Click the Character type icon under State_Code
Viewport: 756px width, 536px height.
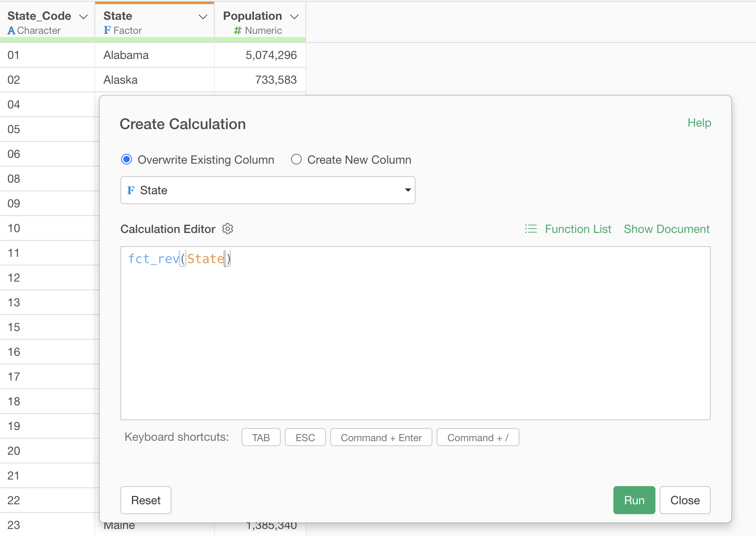(11, 31)
